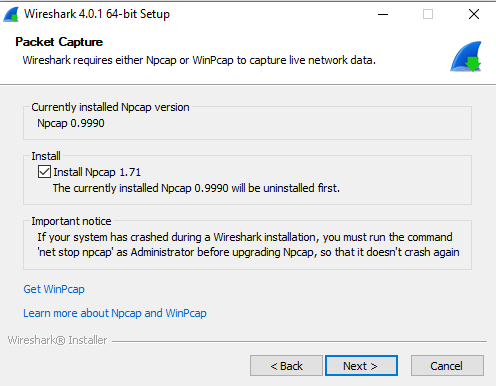Minimize the Wireshark Setup window
Image resolution: width=496 pixels, height=386 pixels.
click(383, 14)
